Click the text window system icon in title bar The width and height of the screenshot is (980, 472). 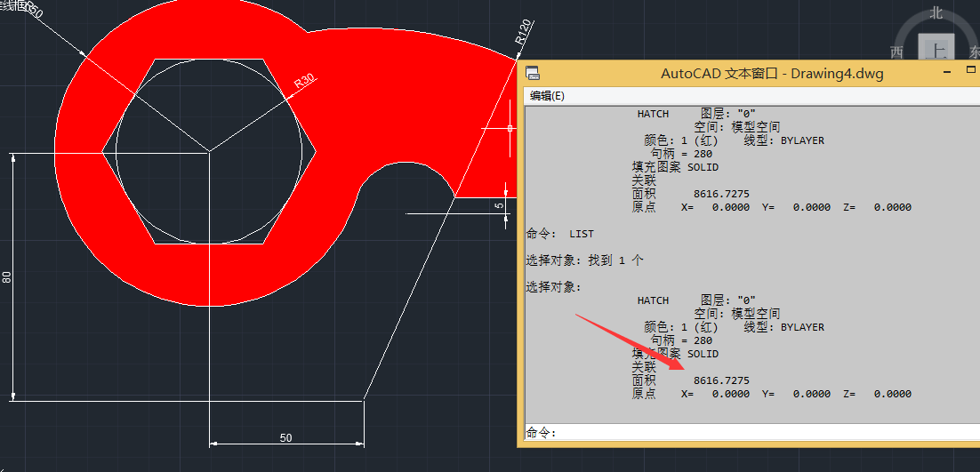click(x=532, y=73)
